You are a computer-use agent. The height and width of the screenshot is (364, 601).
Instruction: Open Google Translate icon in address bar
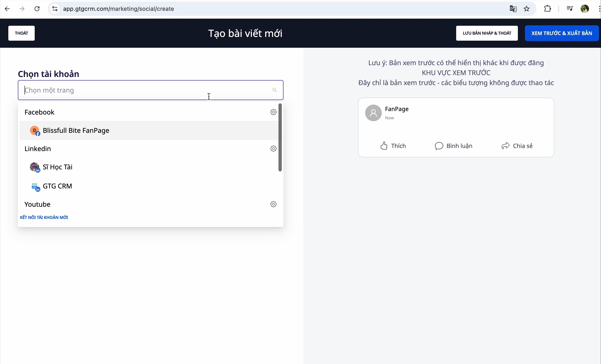click(513, 9)
